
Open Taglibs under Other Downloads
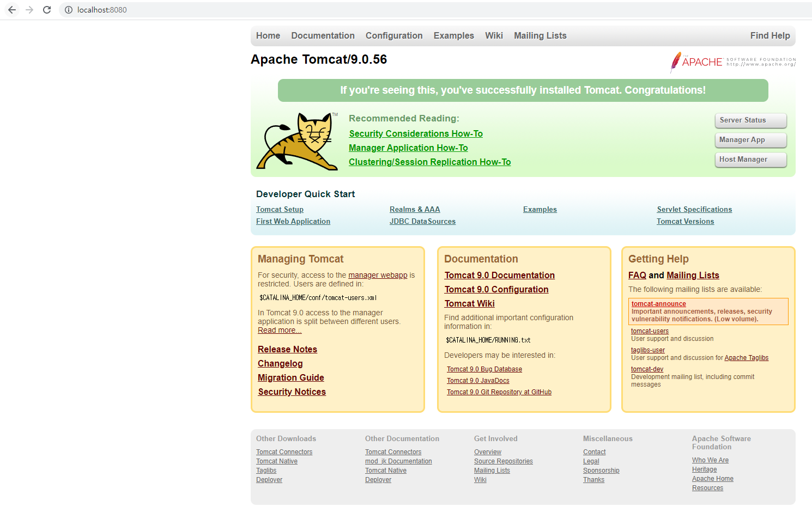[x=266, y=471]
